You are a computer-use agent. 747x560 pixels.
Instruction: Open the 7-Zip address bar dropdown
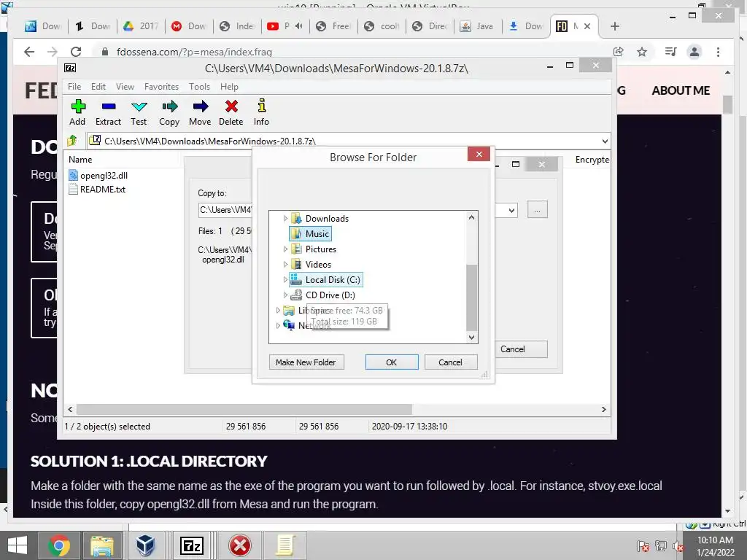[605, 141]
